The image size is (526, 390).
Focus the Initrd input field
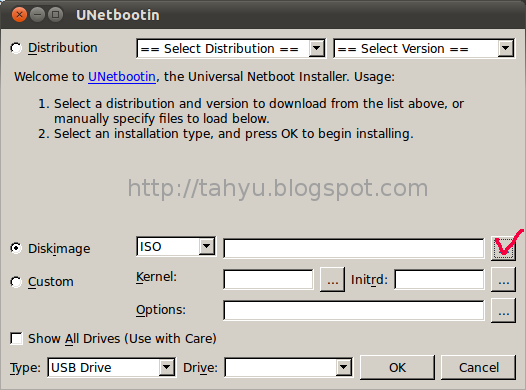point(439,279)
